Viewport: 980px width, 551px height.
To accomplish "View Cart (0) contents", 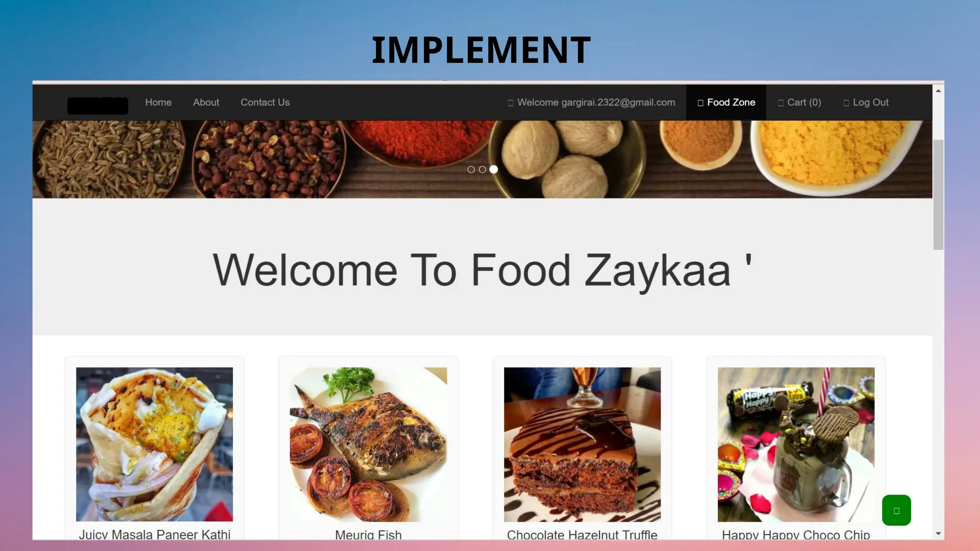I will pos(800,102).
